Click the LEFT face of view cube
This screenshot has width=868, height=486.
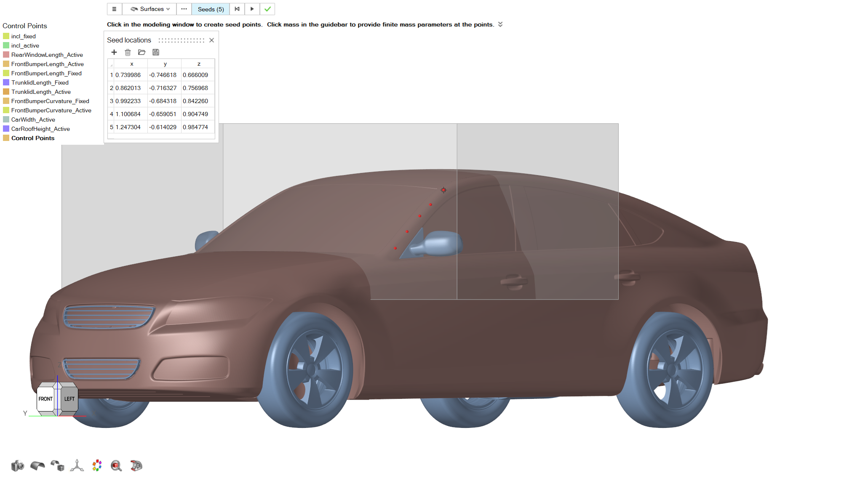point(69,398)
